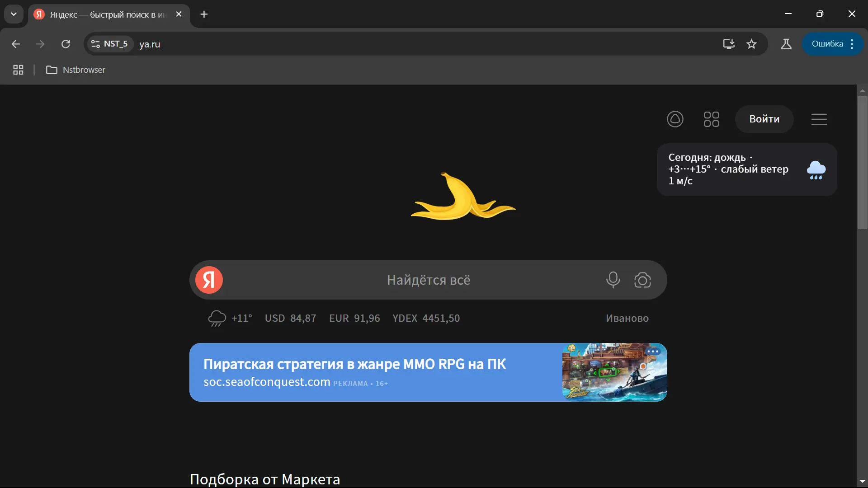Click the install app icon in address bar

tap(729, 44)
